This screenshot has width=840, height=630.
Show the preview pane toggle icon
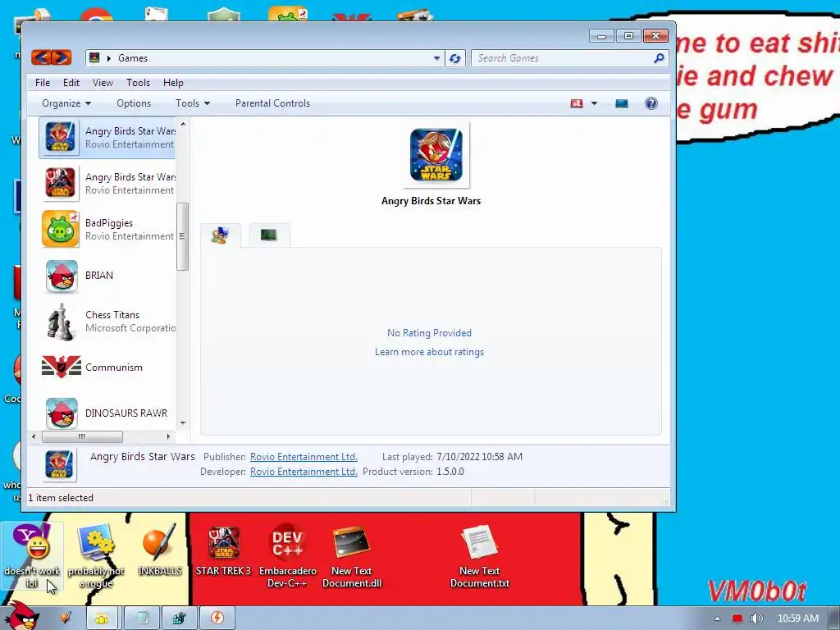click(622, 103)
